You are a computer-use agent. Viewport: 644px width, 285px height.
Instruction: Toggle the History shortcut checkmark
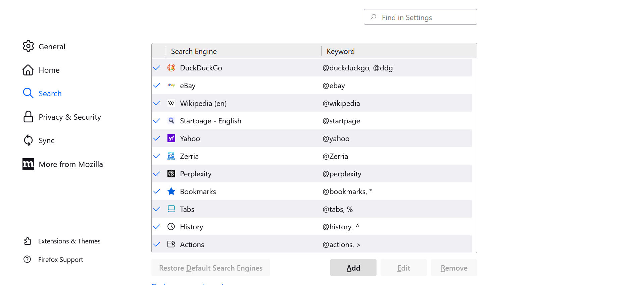coord(156,227)
